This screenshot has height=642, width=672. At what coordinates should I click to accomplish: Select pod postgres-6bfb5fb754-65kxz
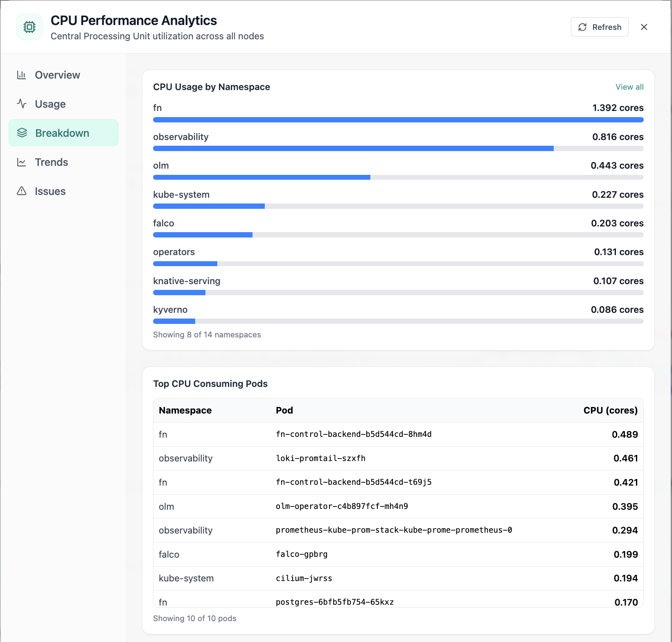[x=335, y=602]
